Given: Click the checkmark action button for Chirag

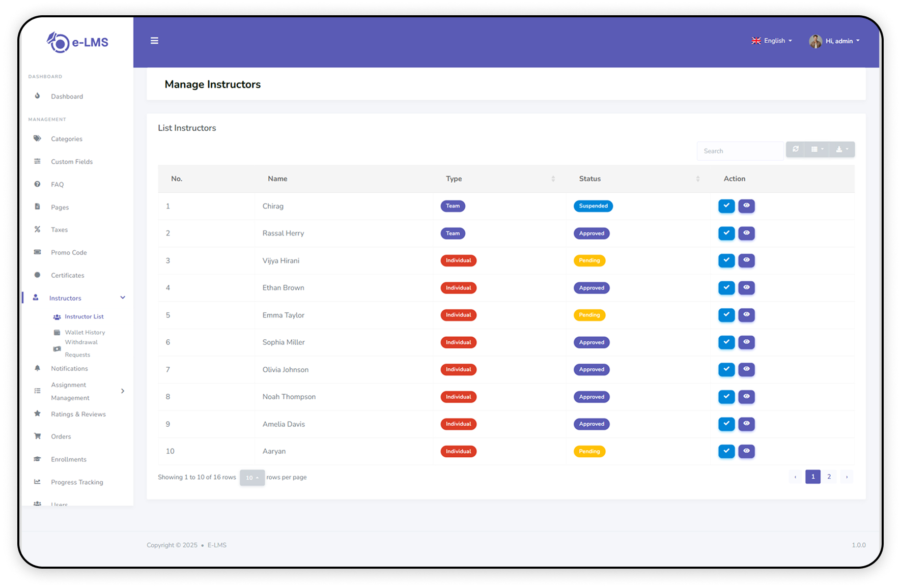Looking at the screenshot, I should [x=726, y=206].
